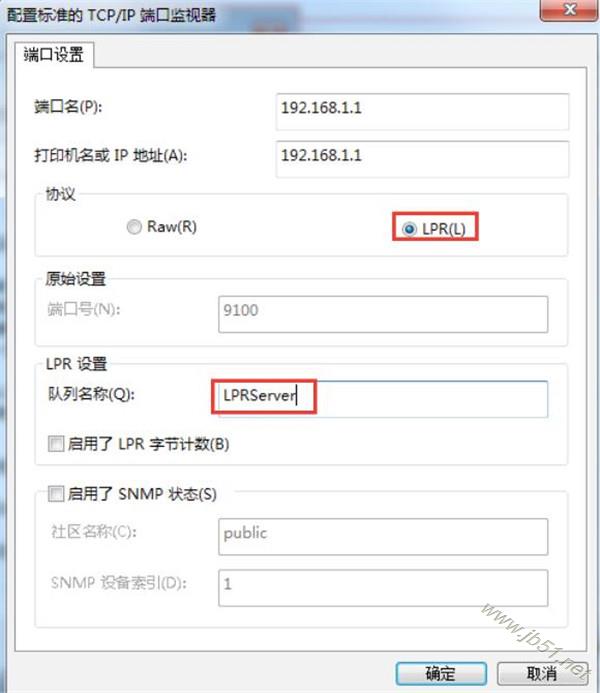Click the community name field showing public

click(383, 537)
